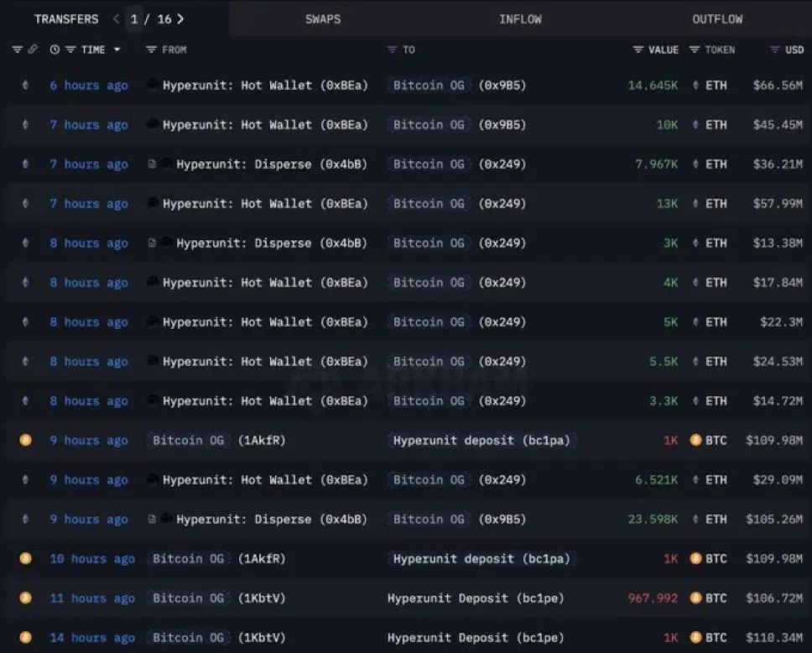Open the FROM column filter icon
Screen dimensions: 812x653
click(x=151, y=50)
